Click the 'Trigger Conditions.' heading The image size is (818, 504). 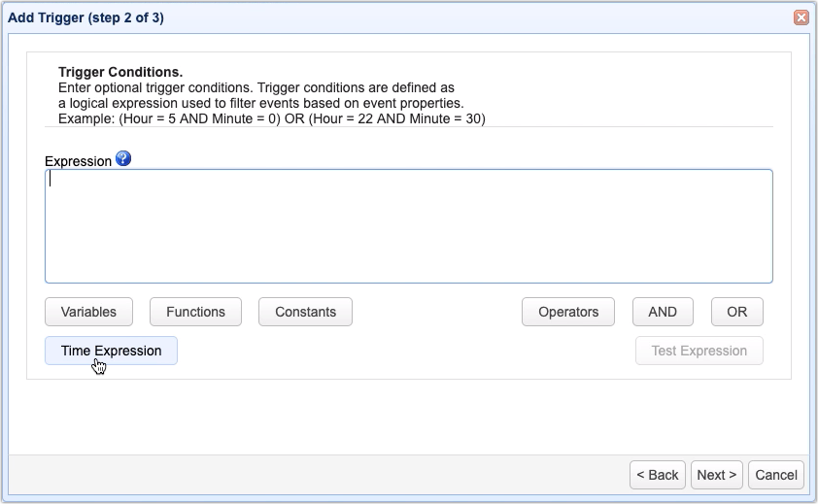[x=120, y=73]
